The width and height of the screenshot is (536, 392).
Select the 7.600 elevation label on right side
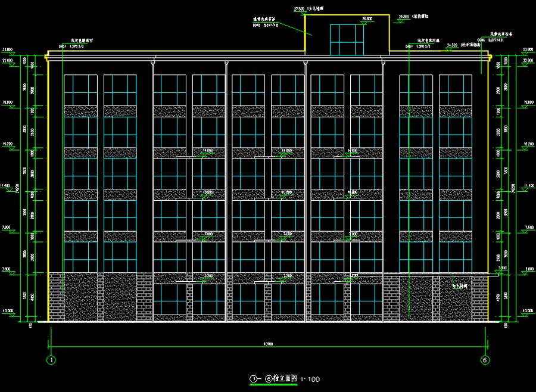click(527, 228)
